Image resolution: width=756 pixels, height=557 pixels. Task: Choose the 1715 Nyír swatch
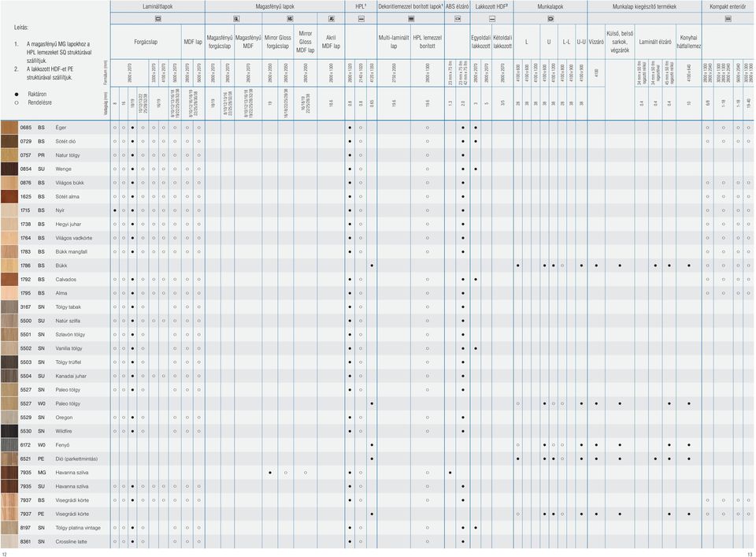9,210
